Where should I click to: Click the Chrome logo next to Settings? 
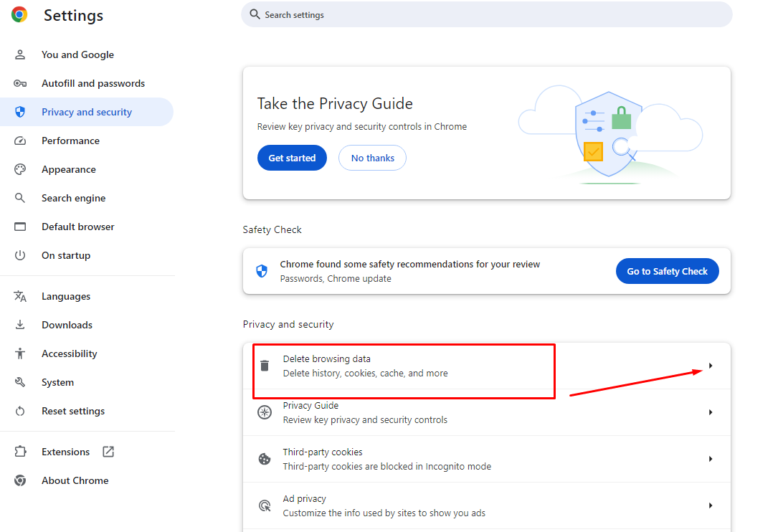[19, 15]
